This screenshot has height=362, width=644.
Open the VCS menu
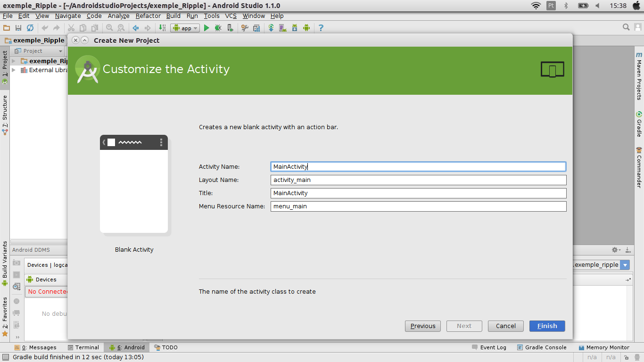231,16
